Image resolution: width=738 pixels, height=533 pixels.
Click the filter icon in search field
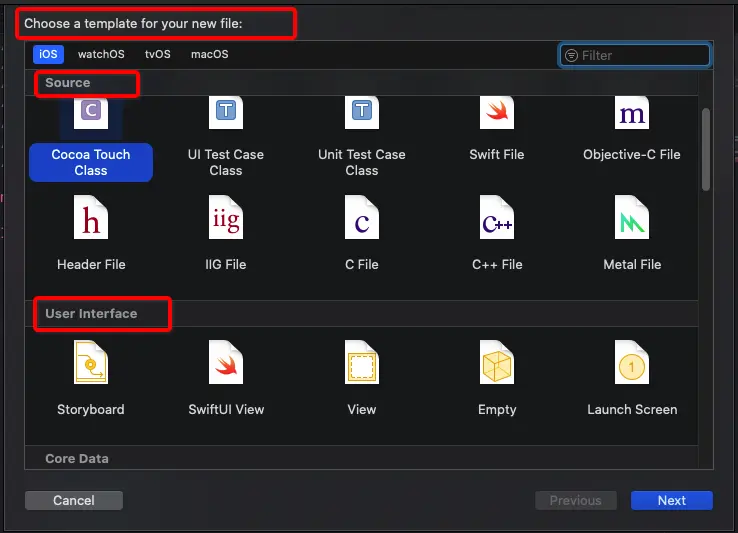point(571,56)
